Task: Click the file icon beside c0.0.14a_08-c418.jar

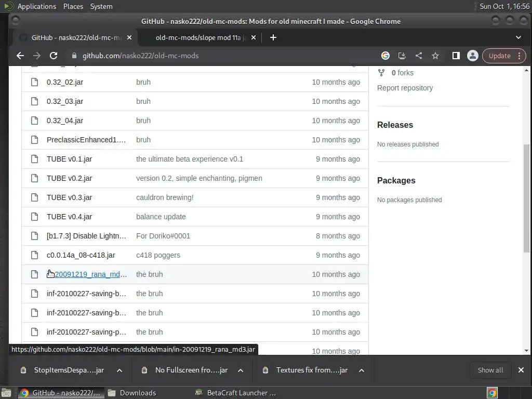Action: point(35,255)
